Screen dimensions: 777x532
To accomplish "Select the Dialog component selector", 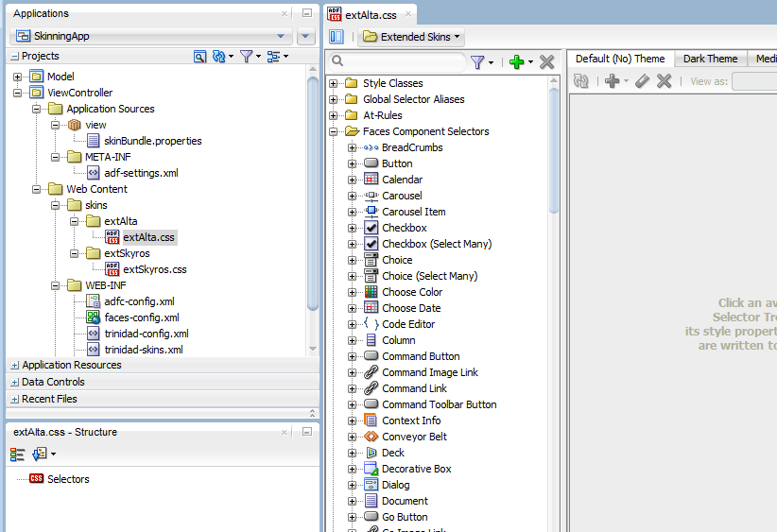I will 395,485.
